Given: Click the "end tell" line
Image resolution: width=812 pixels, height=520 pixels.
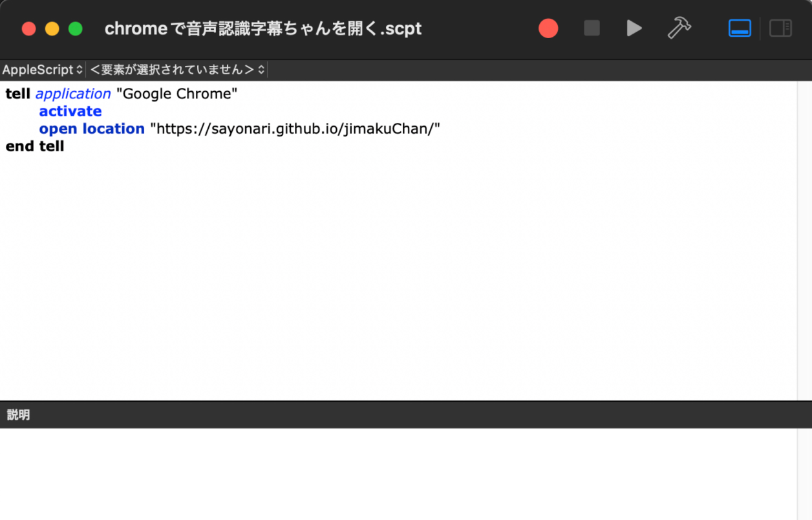Looking at the screenshot, I should tap(35, 146).
